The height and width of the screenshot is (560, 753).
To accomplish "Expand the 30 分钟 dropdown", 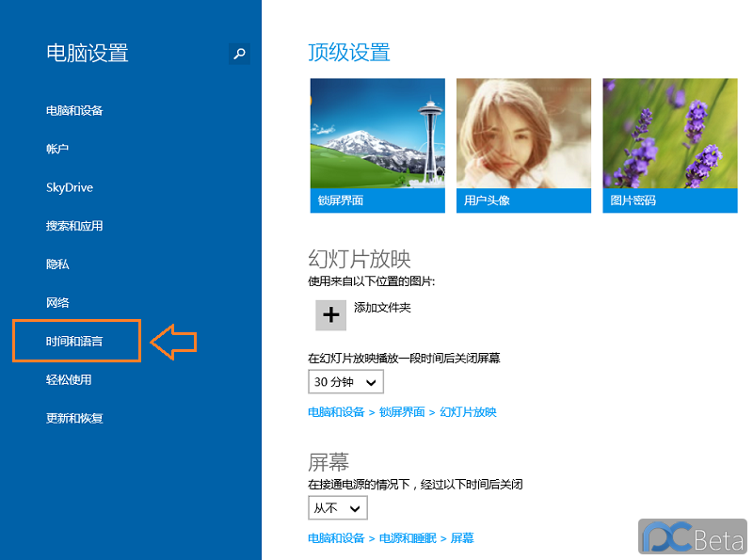I will tap(345, 382).
